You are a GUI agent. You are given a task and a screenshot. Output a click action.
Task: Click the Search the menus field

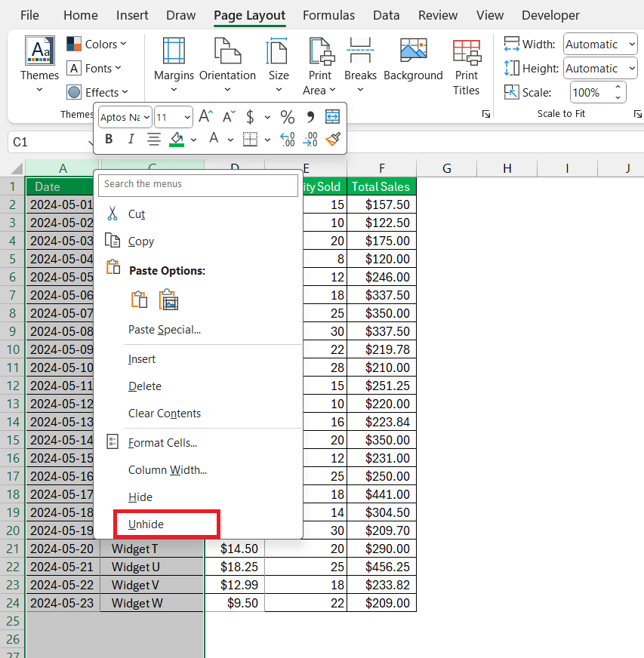coord(198,184)
